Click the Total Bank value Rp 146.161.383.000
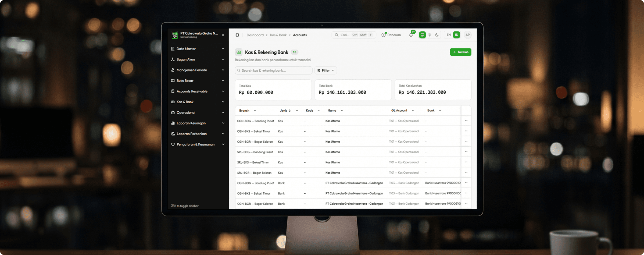644x255 pixels. click(342, 93)
